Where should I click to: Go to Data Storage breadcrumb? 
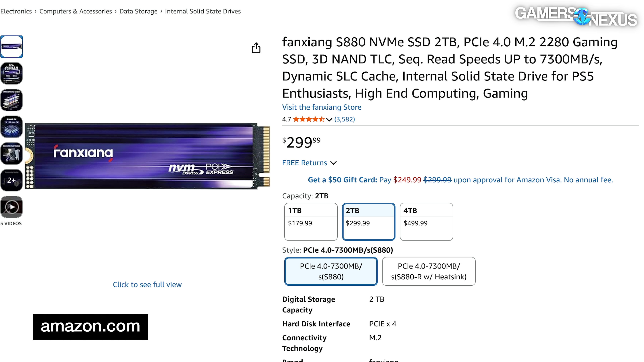click(138, 11)
